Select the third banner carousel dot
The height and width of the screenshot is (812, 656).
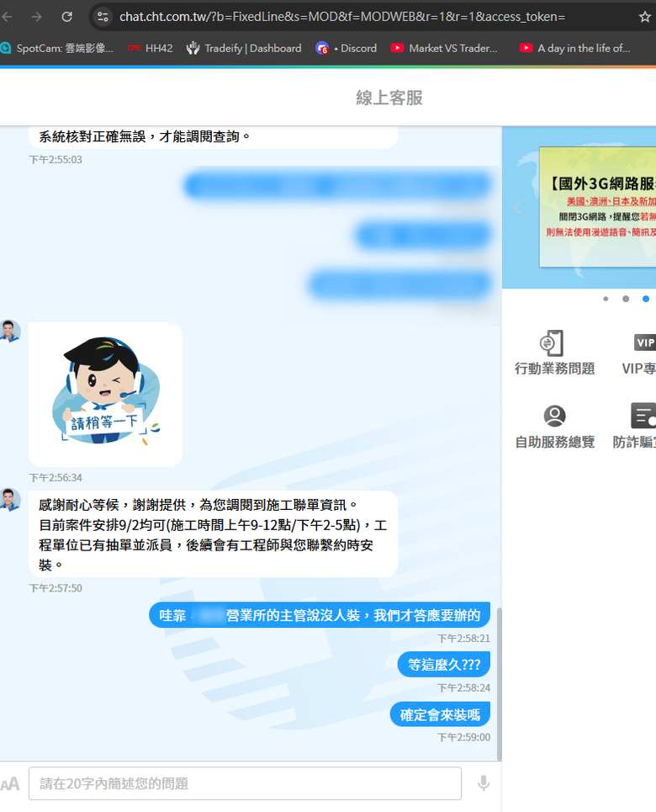[x=646, y=299]
